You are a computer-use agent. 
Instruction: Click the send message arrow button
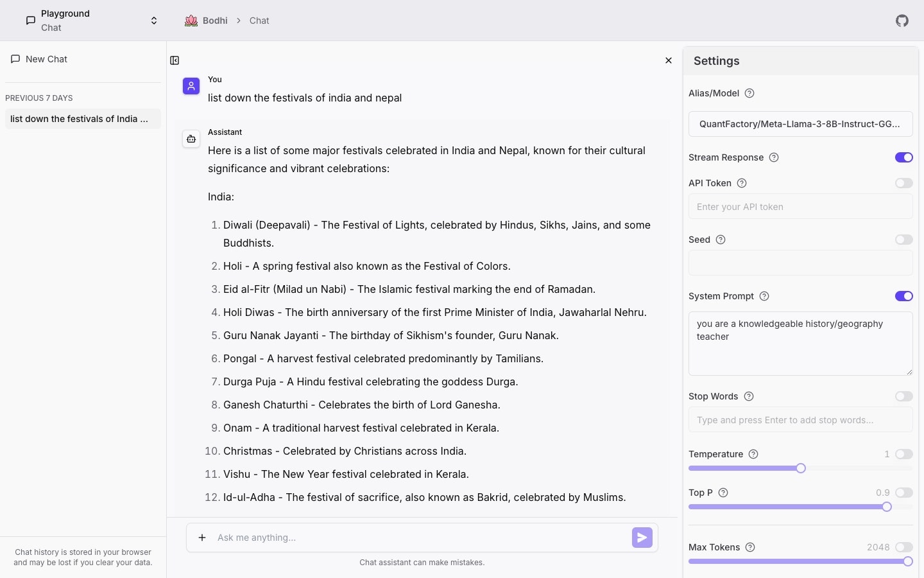[642, 538]
